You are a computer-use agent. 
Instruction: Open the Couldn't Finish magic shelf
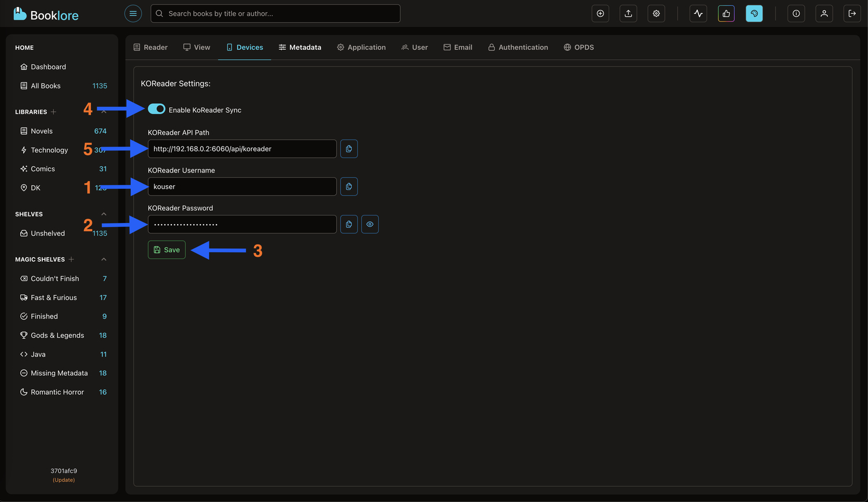[x=62, y=279]
